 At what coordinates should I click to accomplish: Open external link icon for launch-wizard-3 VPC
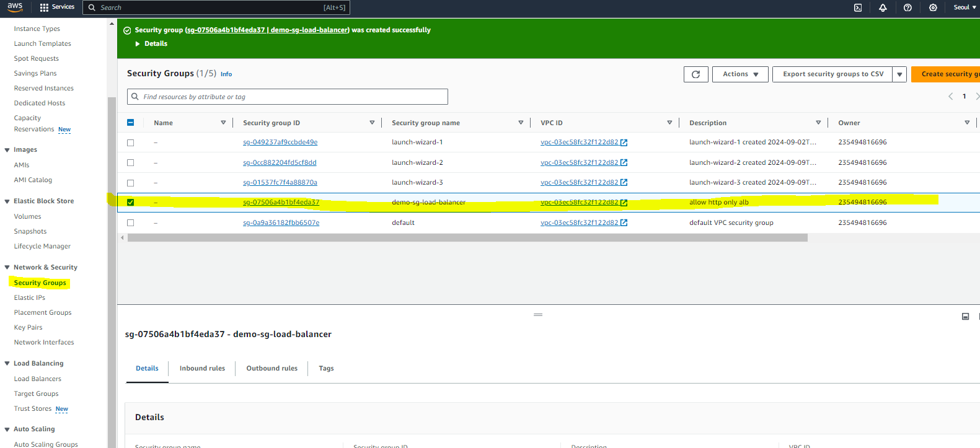coord(624,183)
